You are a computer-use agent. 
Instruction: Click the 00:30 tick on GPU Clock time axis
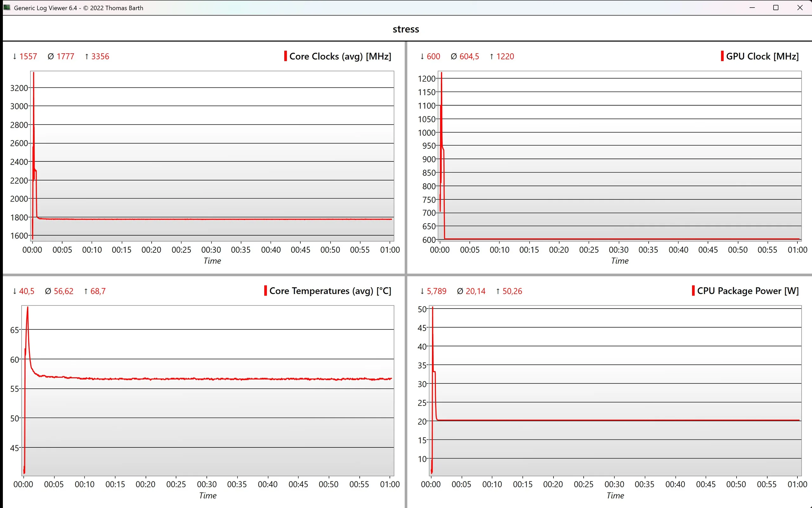[619, 250]
